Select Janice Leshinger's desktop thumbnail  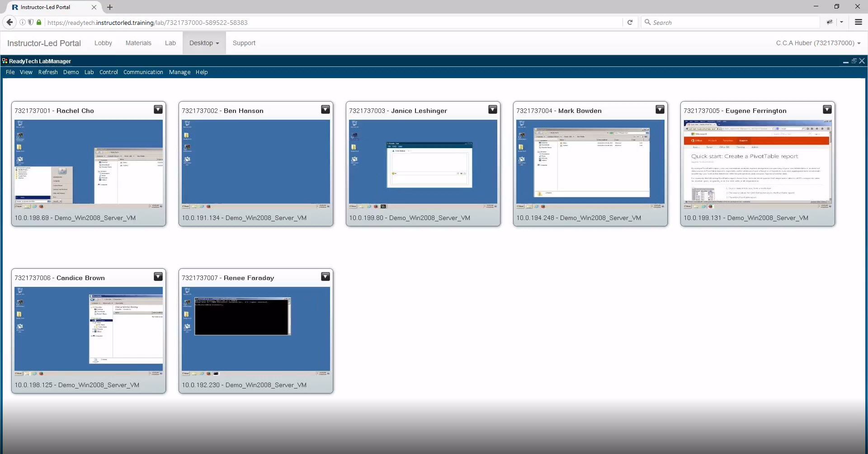(x=423, y=164)
